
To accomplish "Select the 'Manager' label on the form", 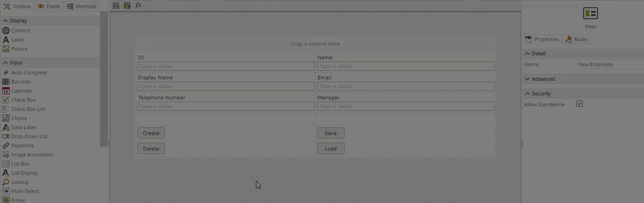I will point(329,98).
